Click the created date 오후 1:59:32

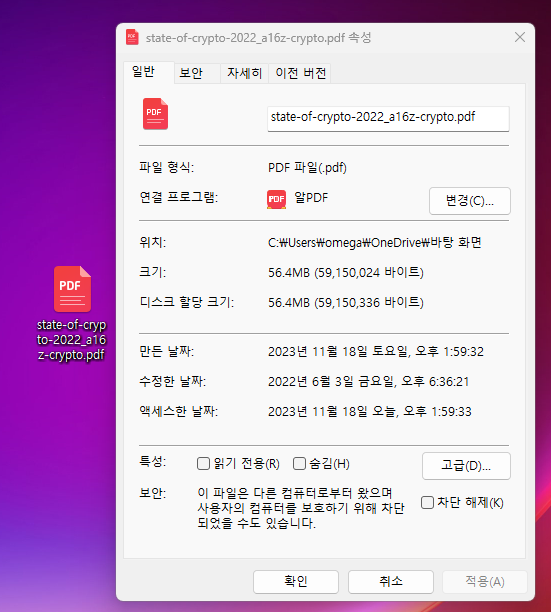[450, 352]
